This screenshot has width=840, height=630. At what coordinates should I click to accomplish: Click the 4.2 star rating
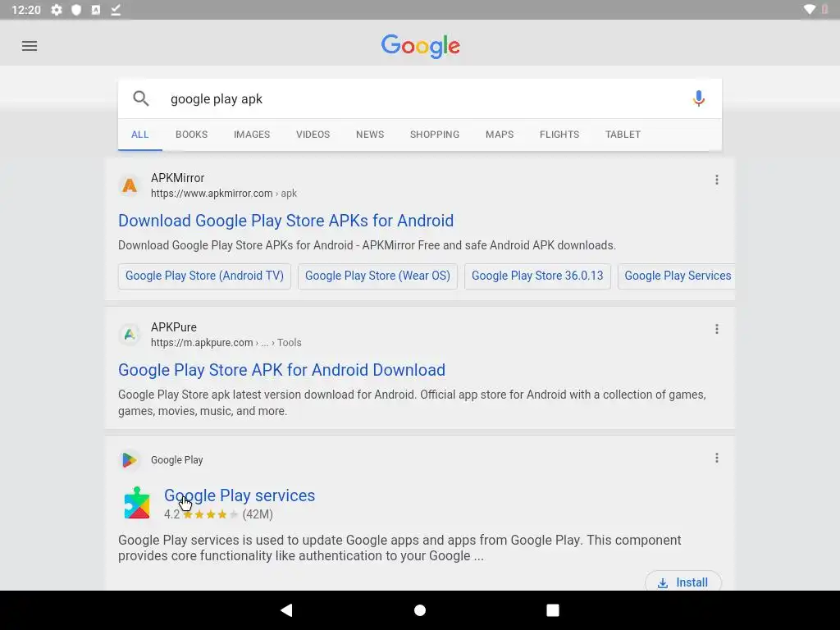(218, 514)
